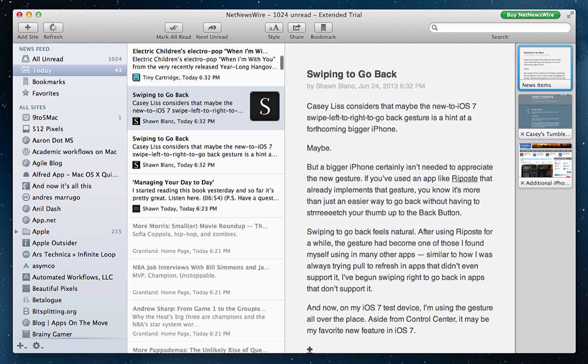The image size is (588, 364).
Task: Click the And now it's all this icon
Action: click(26, 186)
